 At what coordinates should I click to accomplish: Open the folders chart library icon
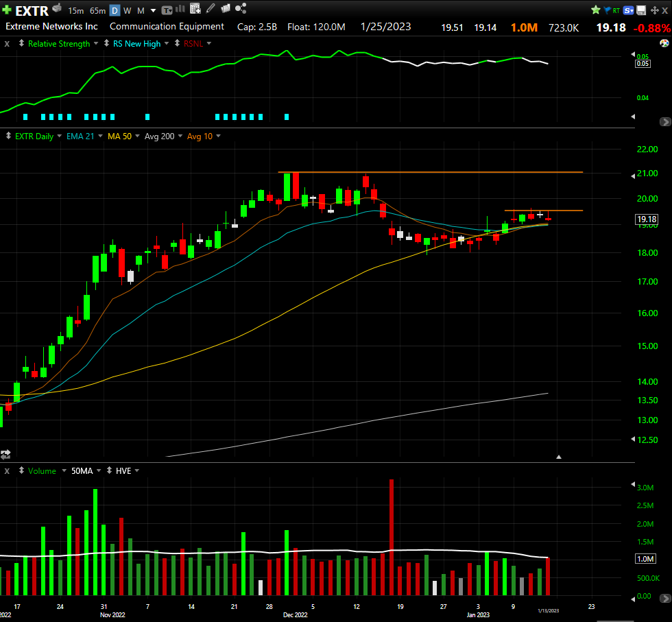pos(226,8)
